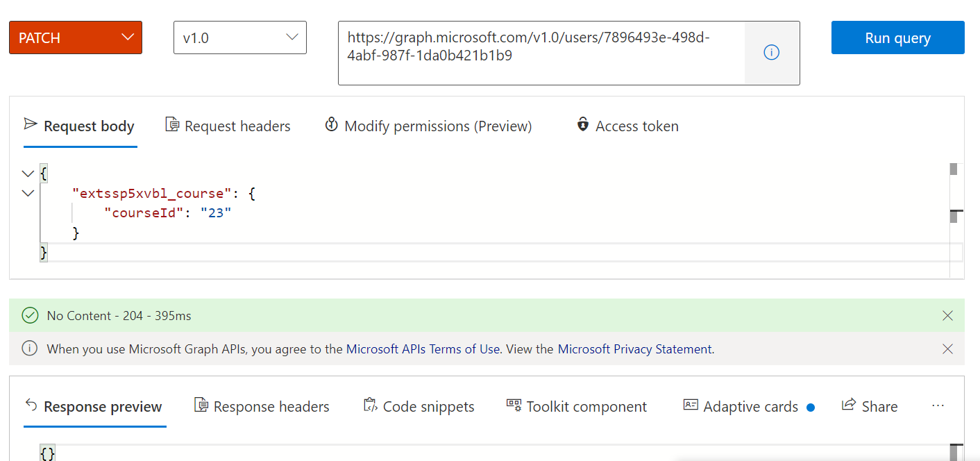The width and height of the screenshot is (980, 461).
Task: Click the permissions icon next to Modify permissions
Action: click(x=332, y=125)
